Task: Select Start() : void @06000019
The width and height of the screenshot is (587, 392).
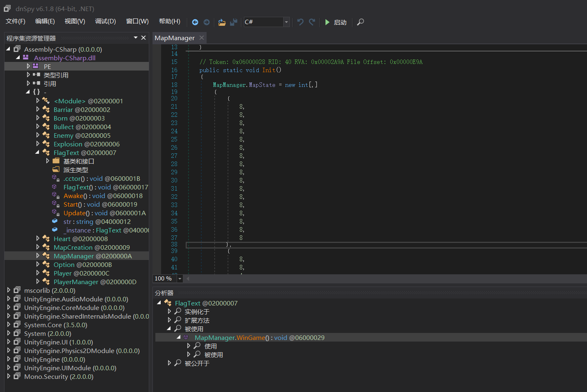Action: tap(100, 204)
